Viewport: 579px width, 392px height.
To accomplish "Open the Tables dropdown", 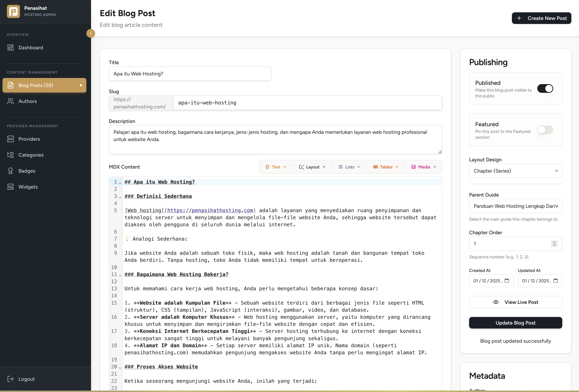I will click(386, 167).
